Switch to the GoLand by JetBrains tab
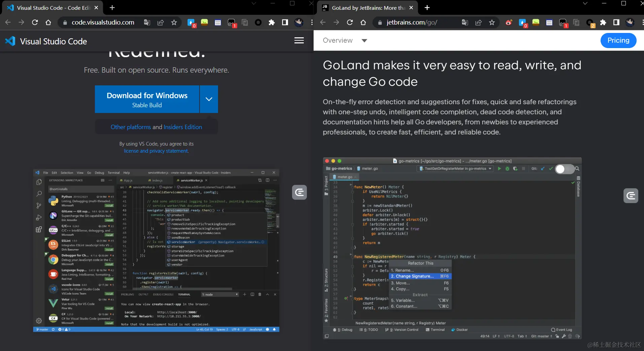This screenshot has height=351, width=644. [x=368, y=8]
